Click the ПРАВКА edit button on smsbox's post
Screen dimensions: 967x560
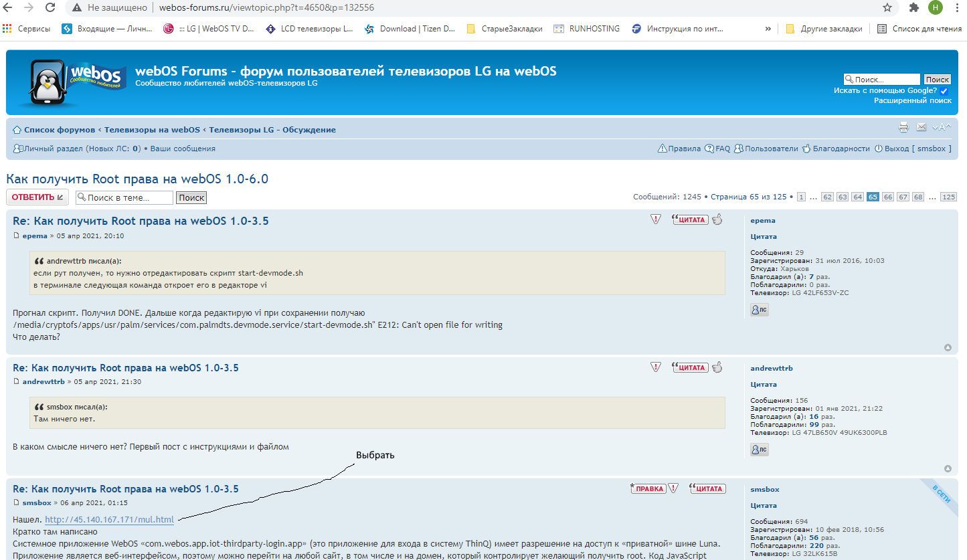[x=647, y=488]
